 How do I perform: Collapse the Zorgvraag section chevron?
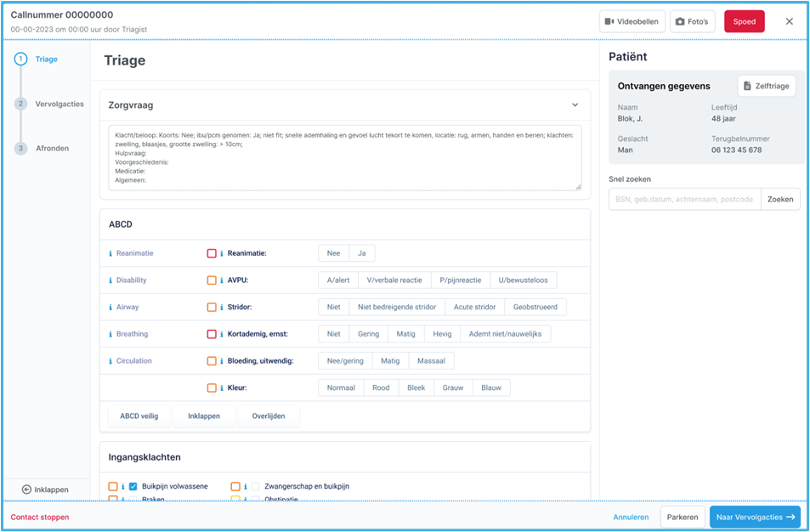(x=575, y=105)
